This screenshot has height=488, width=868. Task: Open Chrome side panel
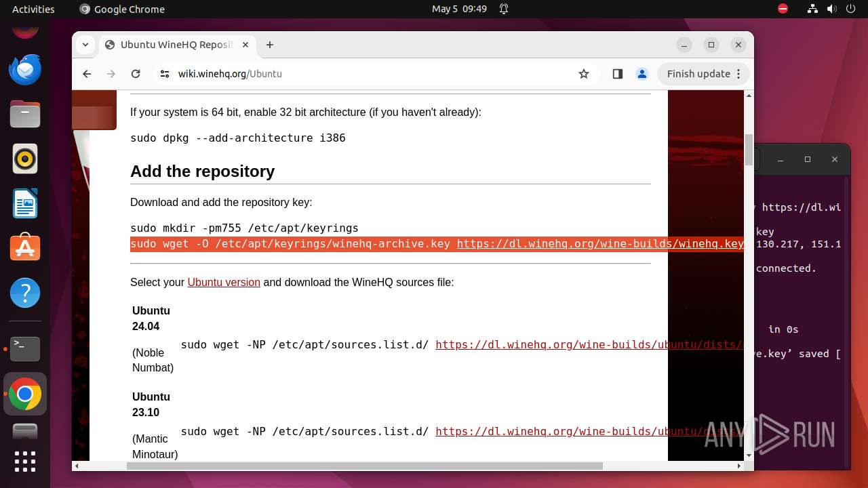(617, 74)
